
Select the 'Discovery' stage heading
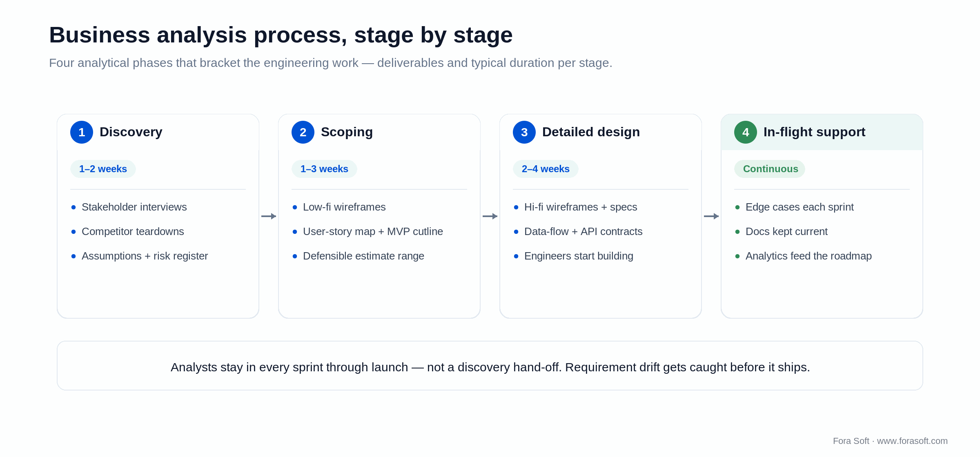click(x=131, y=132)
